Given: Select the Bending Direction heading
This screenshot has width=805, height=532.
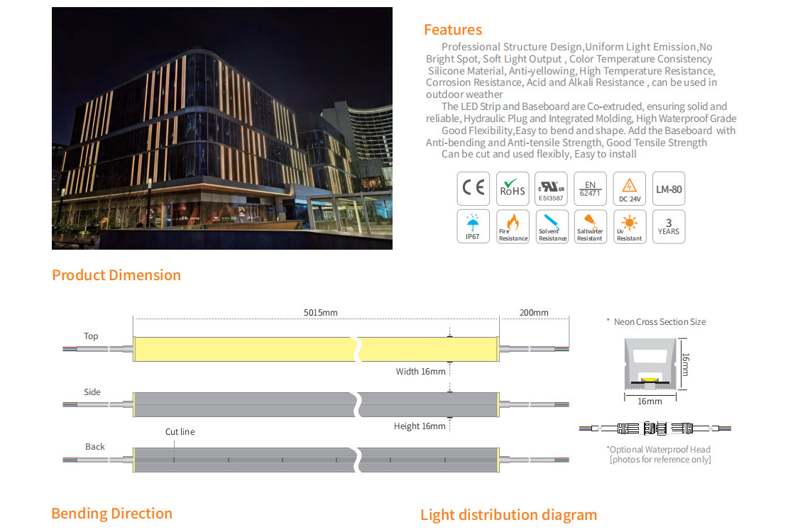Looking at the screenshot, I should tap(111, 514).
